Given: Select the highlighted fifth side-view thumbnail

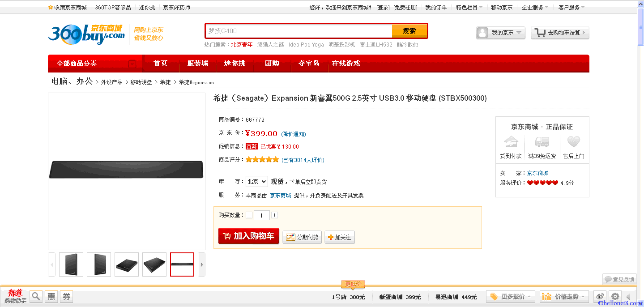Looking at the screenshot, I should click(182, 264).
